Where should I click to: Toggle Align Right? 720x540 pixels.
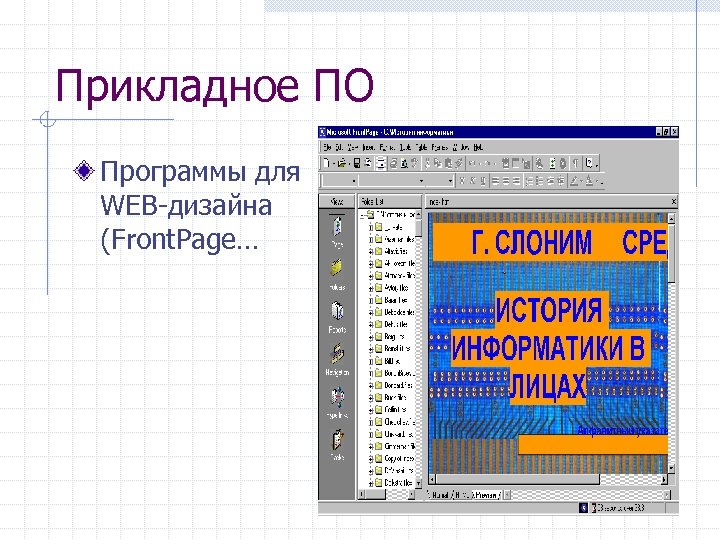point(516,181)
